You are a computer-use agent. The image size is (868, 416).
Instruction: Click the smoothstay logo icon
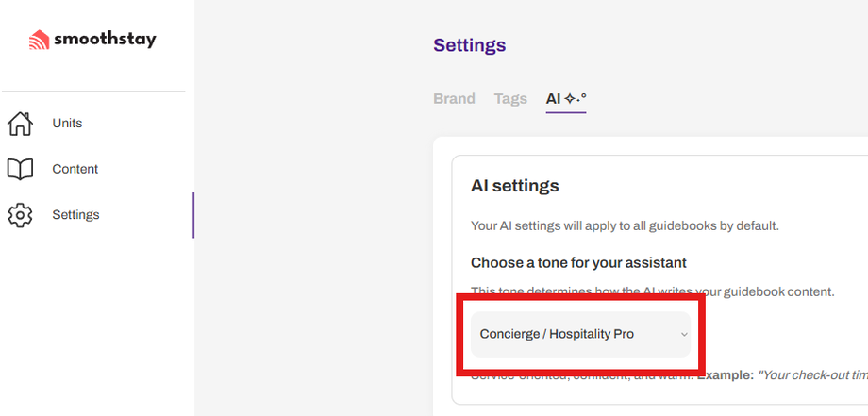tap(39, 40)
